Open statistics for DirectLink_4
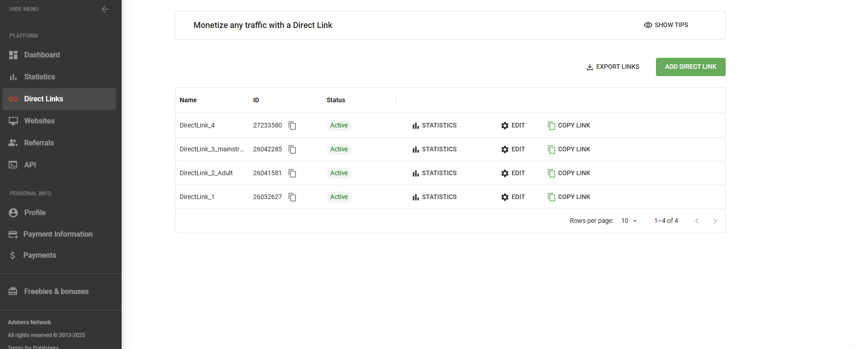Image resolution: width=868 pixels, height=349 pixels. pos(434,126)
